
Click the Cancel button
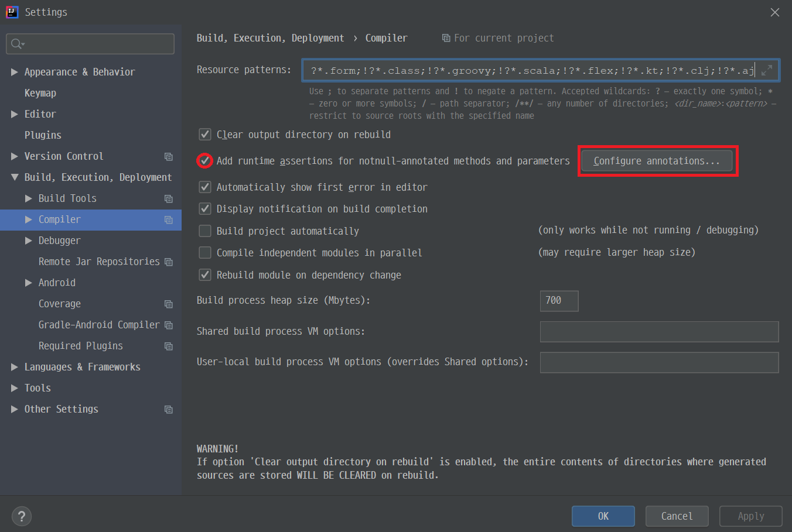[677, 516]
